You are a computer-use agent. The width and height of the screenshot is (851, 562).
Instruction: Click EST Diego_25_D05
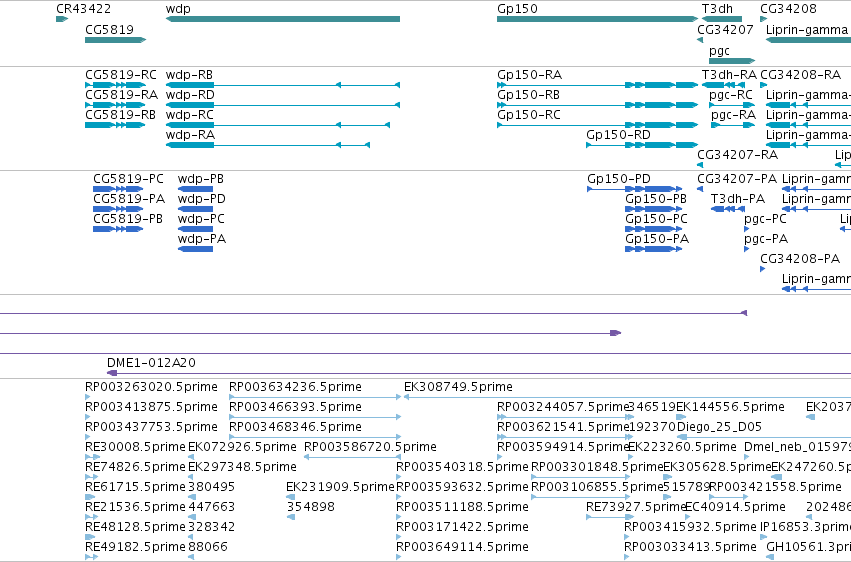point(764,437)
